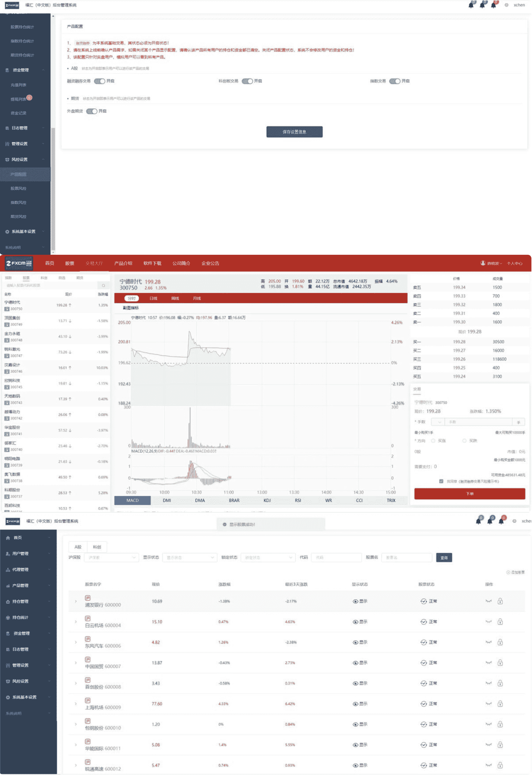Click the 产品管理 icon in bottom sidebar
Image resolution: width=532 pixels, height=777 pixels.
coord(8,586)
